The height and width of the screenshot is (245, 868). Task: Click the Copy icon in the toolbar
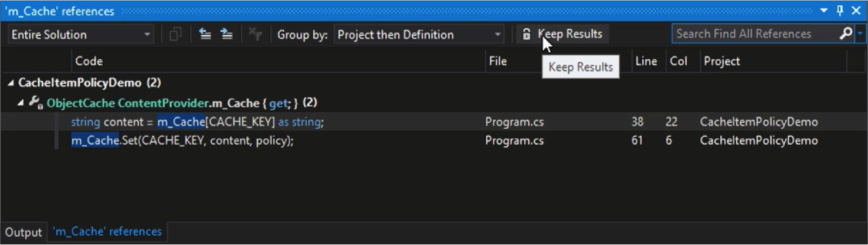coord(175,35)
